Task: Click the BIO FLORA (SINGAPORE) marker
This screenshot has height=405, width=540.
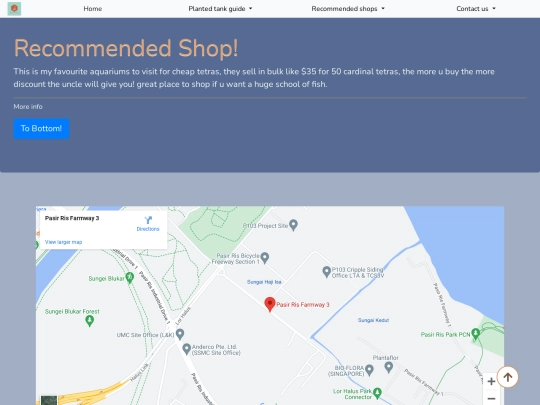Action: click(x=369, y=370)
